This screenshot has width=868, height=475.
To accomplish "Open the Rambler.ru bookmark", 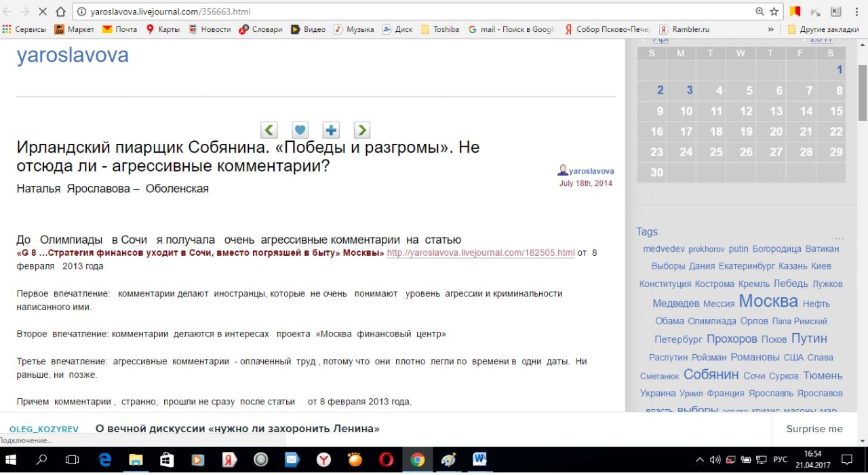I will click(684, 29).
